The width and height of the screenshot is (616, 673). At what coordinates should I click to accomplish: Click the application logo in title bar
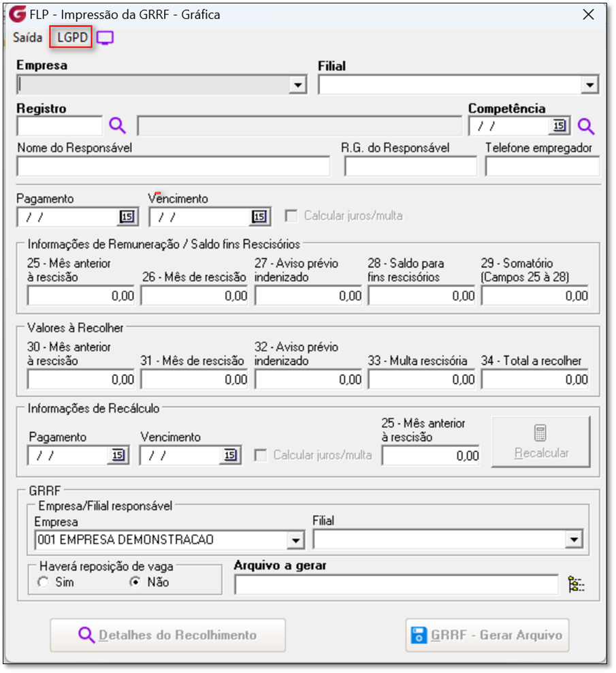click(18, 14)
